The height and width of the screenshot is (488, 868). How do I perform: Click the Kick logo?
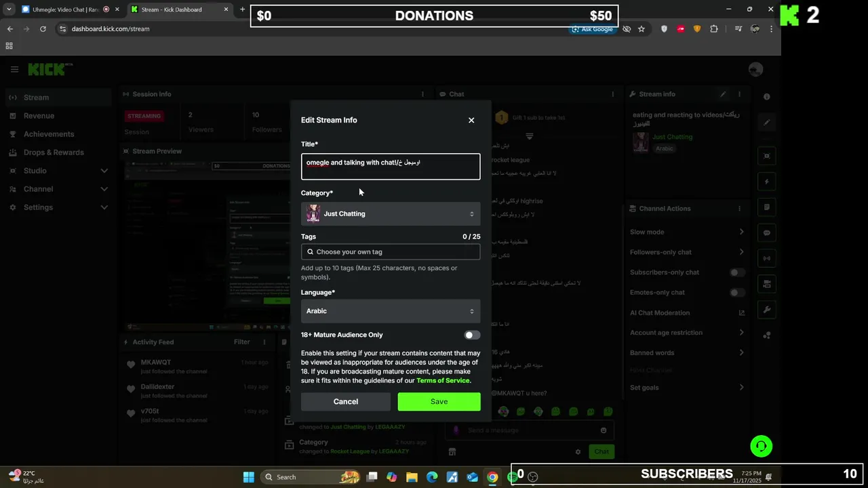(x=48, y=69)
